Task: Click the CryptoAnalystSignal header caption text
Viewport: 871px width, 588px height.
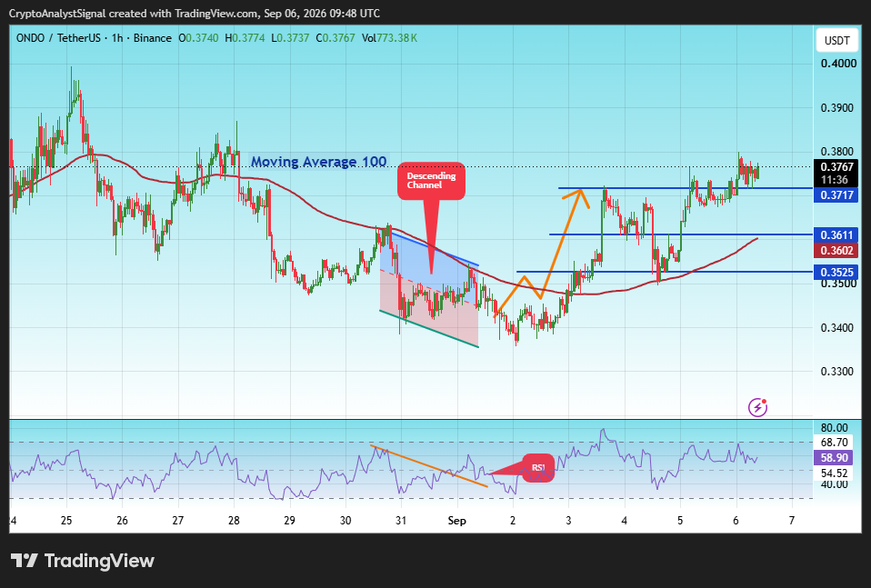Action: pos(195,14)
